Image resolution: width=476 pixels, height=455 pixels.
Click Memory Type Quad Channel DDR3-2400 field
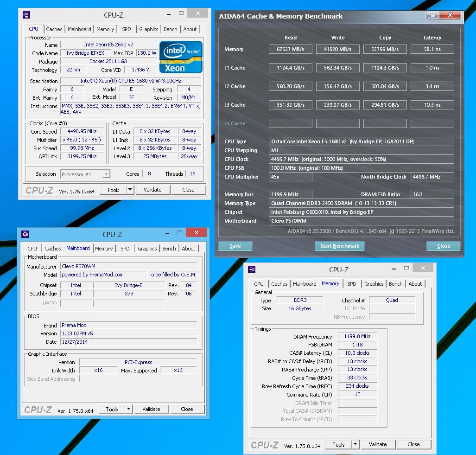point(361,203)
